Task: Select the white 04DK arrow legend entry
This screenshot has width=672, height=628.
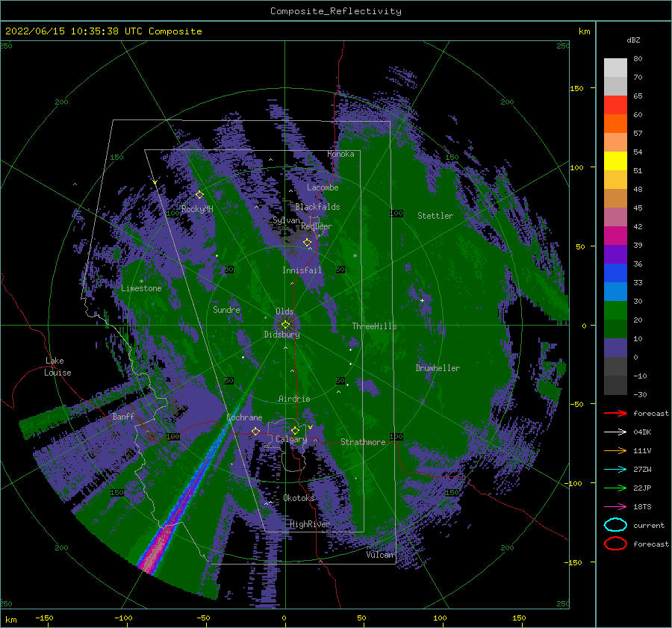Action: click(x=615, y=432)
